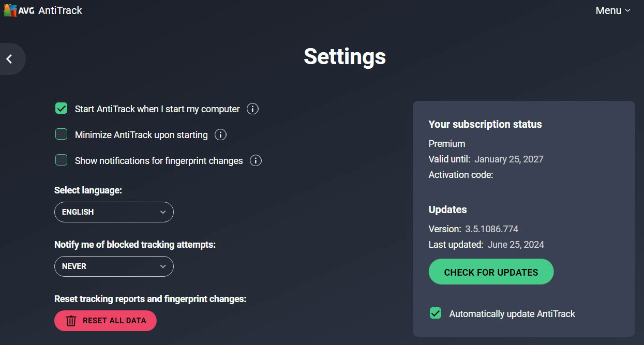
Task: Click the Premium subscription label
Action: tap(447, 144)
